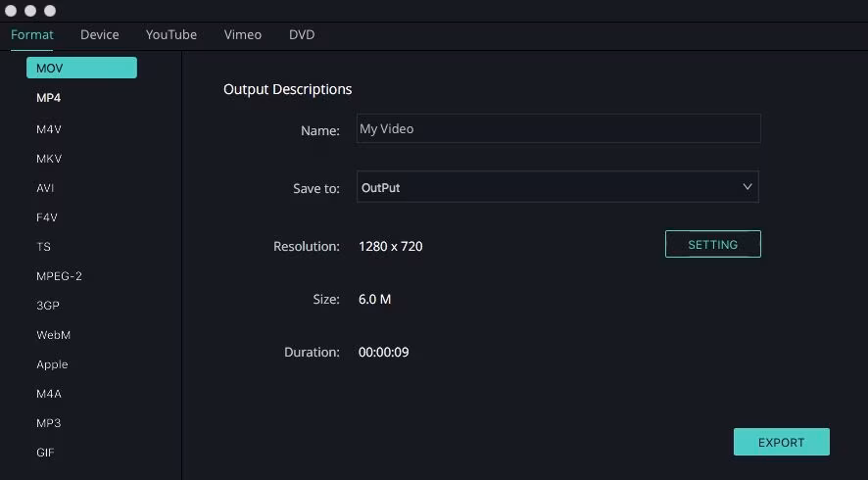Select the Apple format option
The height and width of the screenshot is (480, 868).
pos(52,364)
